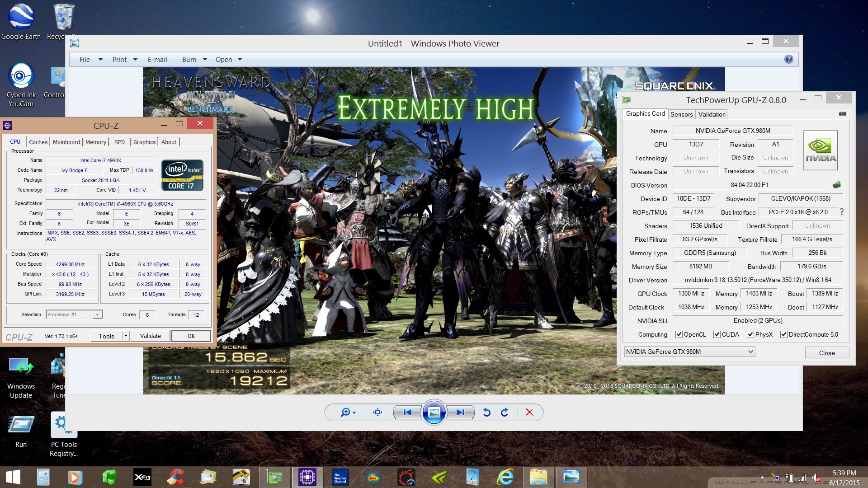Click the actual size fit icon

coord(378,412)
